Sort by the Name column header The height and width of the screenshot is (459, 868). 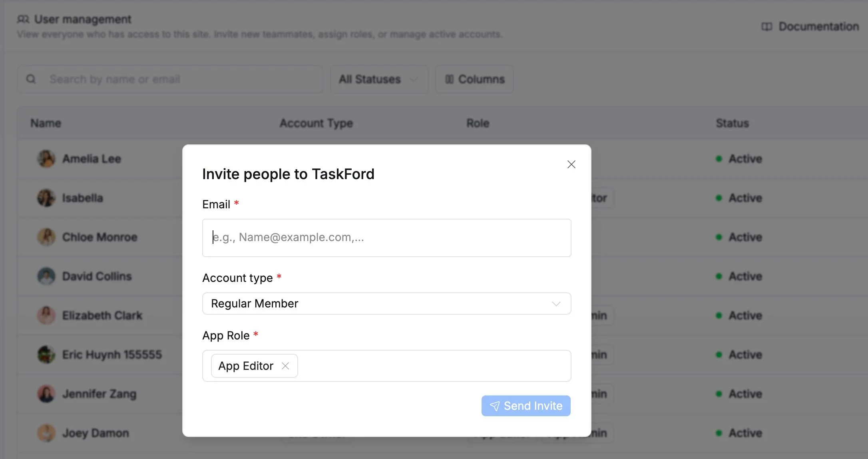(46, 123)
